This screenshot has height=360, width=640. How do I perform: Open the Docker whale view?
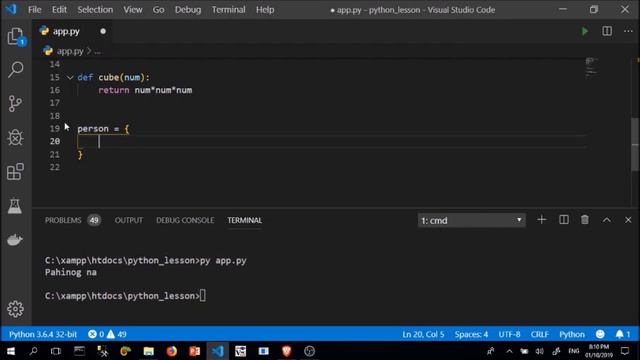pos(15,240)
